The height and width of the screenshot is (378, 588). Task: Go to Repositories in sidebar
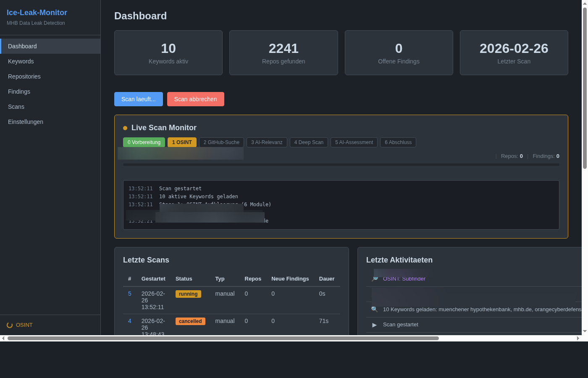pyautogui.click(x=50, y=76)
